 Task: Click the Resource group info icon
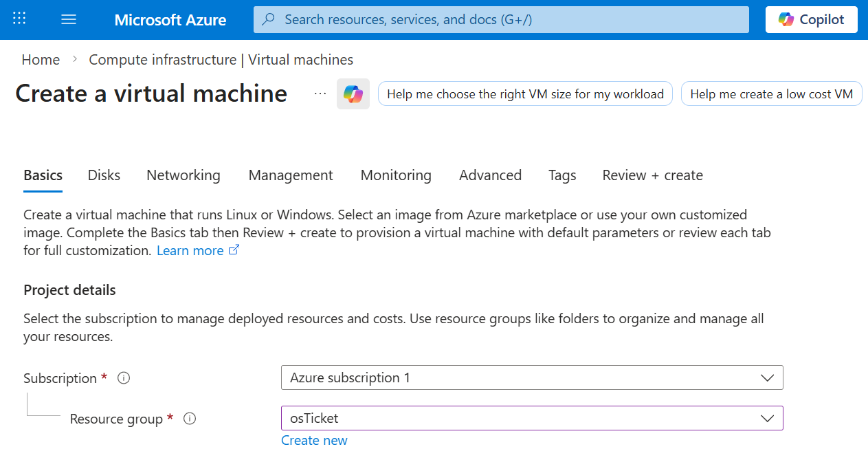pos(190,419)
